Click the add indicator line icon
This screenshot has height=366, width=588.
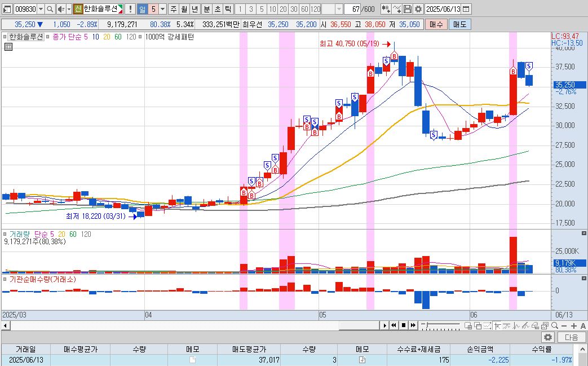pyautogui.click(x=397, y=9)
